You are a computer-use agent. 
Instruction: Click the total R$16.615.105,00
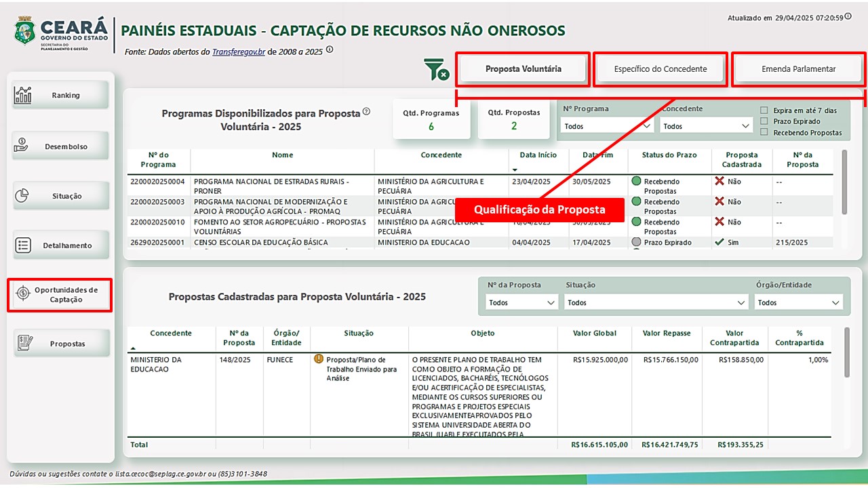(x=599, y=445)
